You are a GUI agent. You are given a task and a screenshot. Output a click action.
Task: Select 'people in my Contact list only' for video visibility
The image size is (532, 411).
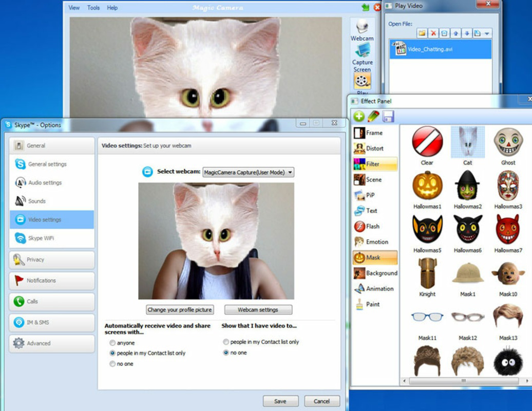(226, 341)
